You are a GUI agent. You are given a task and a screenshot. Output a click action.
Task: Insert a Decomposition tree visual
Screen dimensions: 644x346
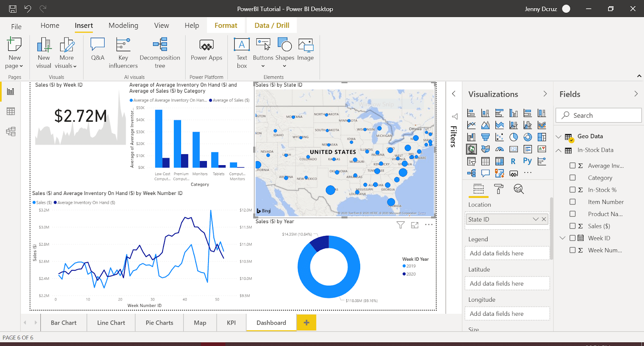click(160, 53)
